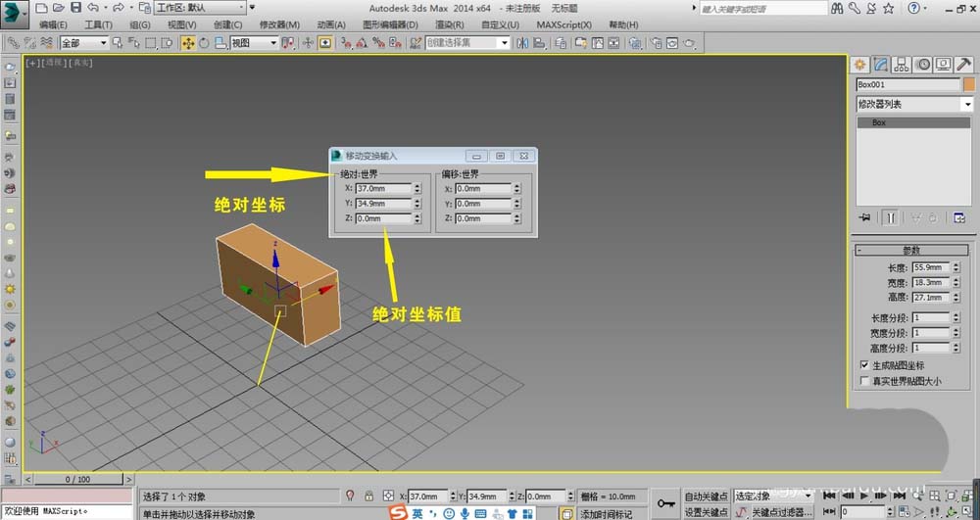This screenshot has height=520, width=980.
Task: Open the Modify command panel tab
Action: click(881, 65)
